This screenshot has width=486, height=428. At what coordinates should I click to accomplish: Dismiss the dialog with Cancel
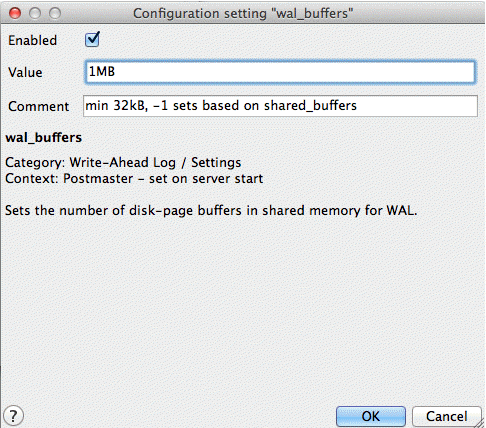tap(447, 416)
